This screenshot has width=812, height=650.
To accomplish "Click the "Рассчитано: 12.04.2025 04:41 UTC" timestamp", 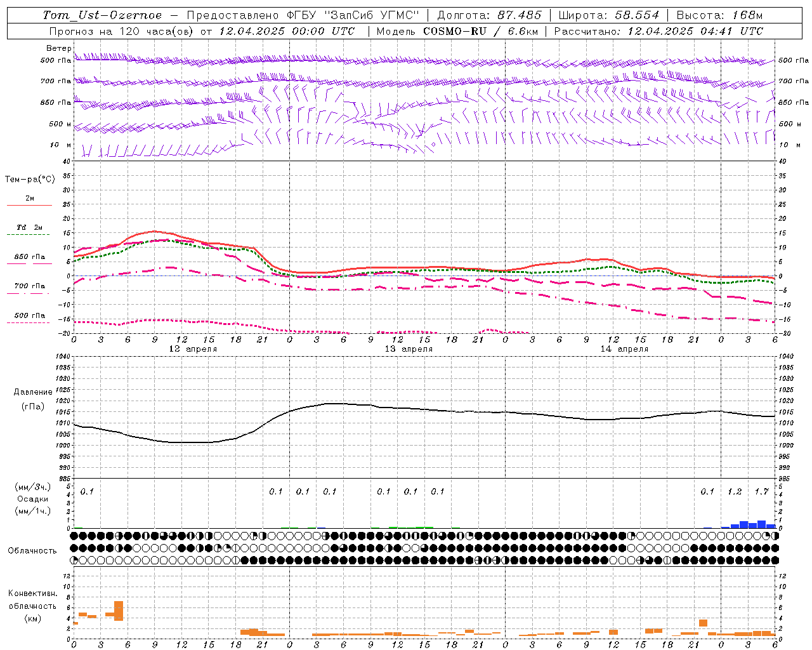I will [x=658, y=31].
